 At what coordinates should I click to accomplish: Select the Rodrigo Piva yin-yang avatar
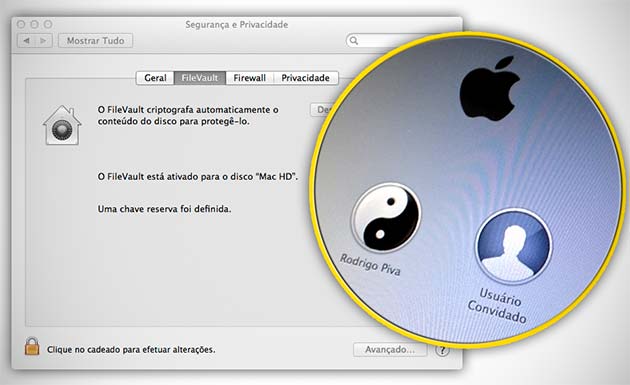(x=386, y=217)
